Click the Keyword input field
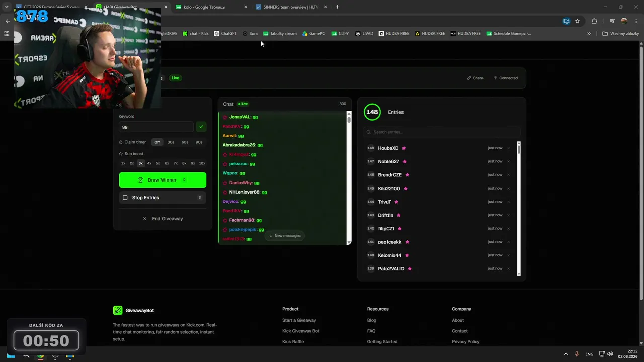This screenshot has height=362, width=644. tap(156, 127)
